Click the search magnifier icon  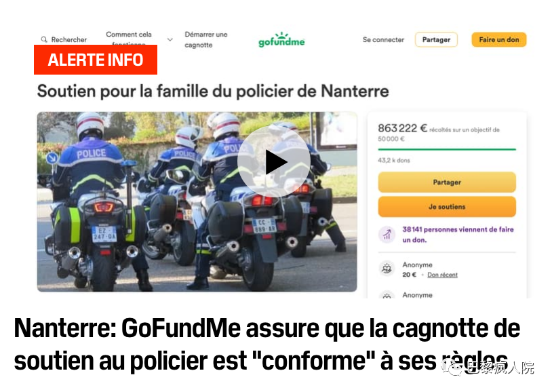(x=44, y=39)
